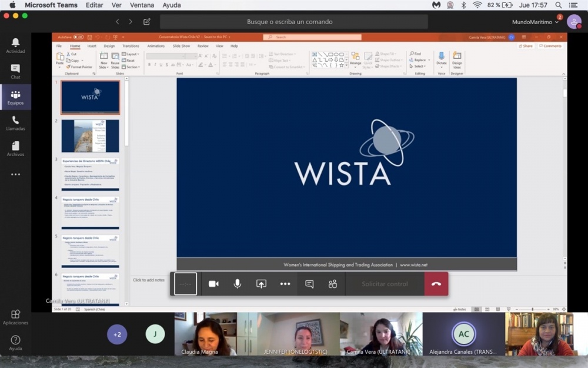Click Find in the Editing group
This screenshot has width=588, height=368.
pyautogui.click(x=416, y=54)
